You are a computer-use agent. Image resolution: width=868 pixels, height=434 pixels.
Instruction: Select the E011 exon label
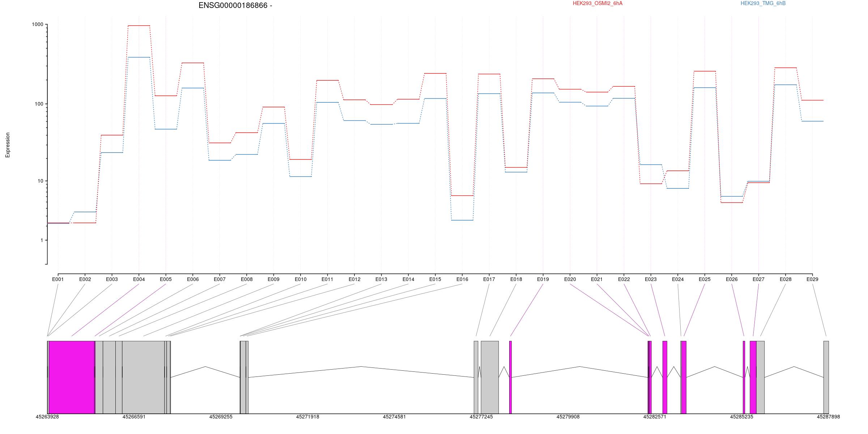[x=327, y=279]
